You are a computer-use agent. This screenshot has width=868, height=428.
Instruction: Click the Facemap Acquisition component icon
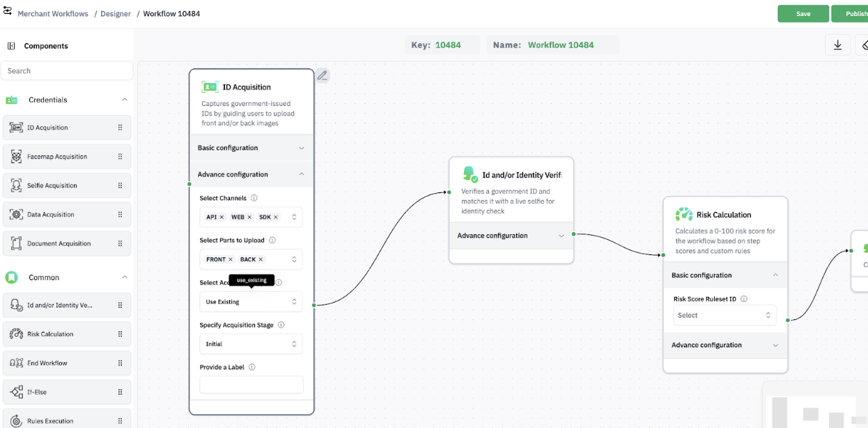[16, 157]
